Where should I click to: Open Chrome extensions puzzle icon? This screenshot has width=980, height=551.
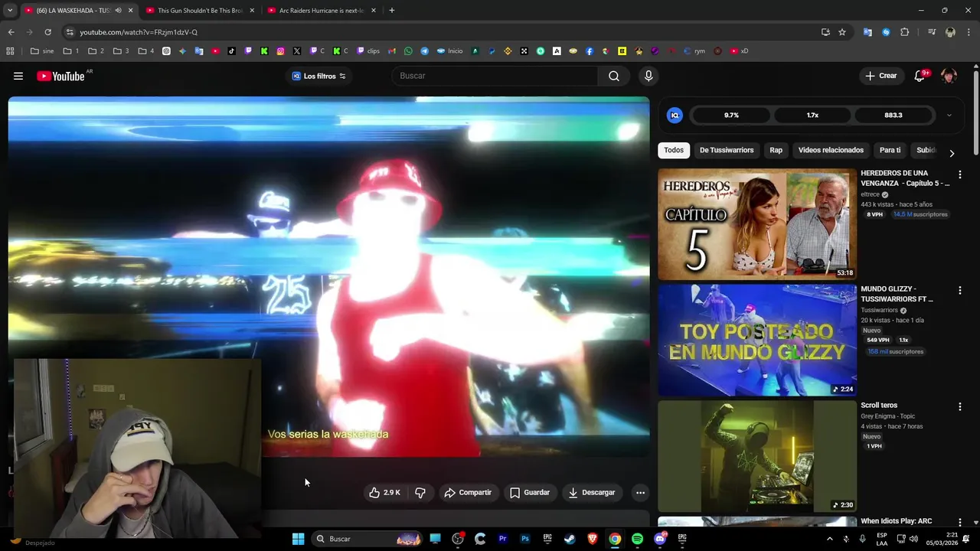click(x=904, y=32)
